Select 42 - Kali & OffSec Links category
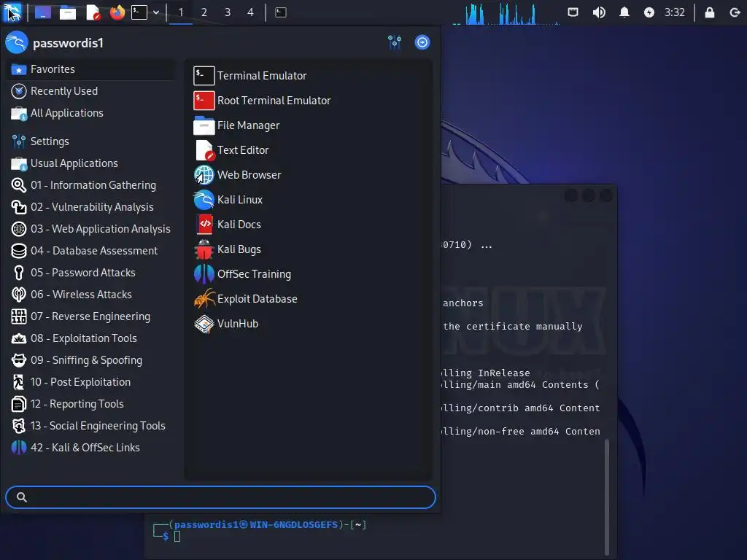 point(91,448)
